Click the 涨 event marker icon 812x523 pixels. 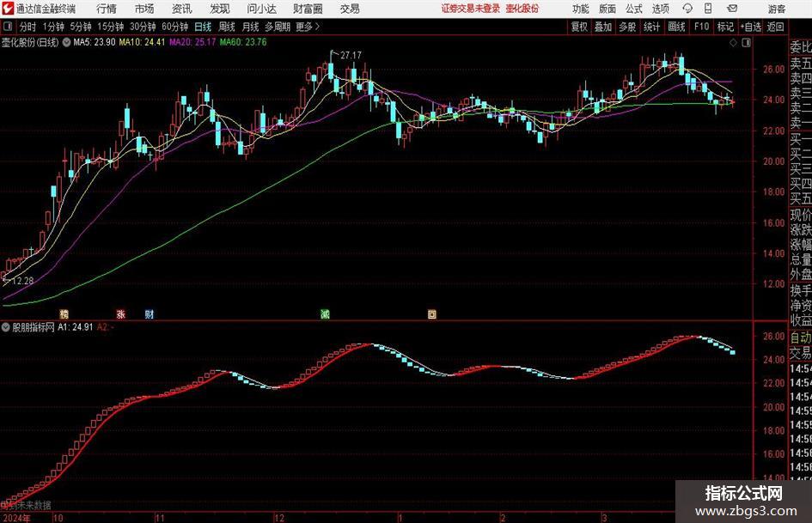tap(120, 313)
